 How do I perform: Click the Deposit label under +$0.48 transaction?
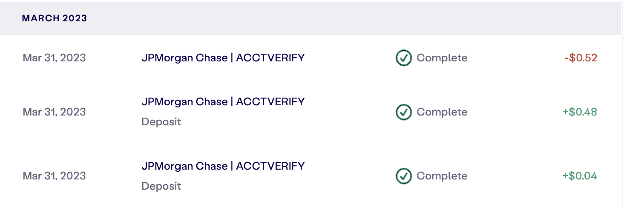point(161,122)
